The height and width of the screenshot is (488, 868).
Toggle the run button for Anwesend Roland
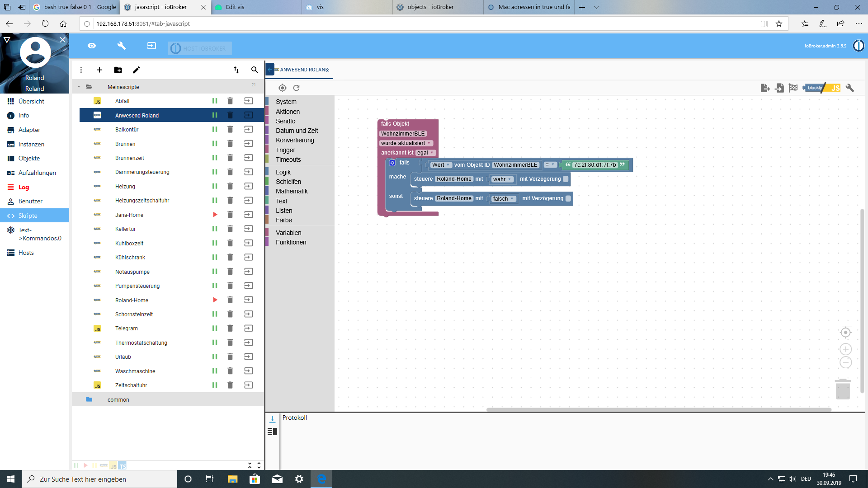(x=215, y=115)
